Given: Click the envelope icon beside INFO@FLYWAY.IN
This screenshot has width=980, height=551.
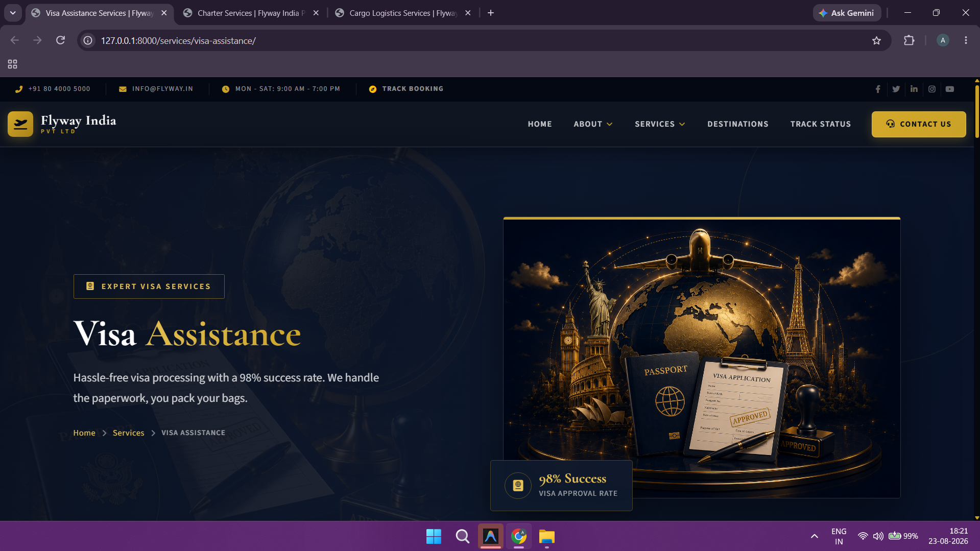Looking at the screenshot, I should tap(123, 89).
